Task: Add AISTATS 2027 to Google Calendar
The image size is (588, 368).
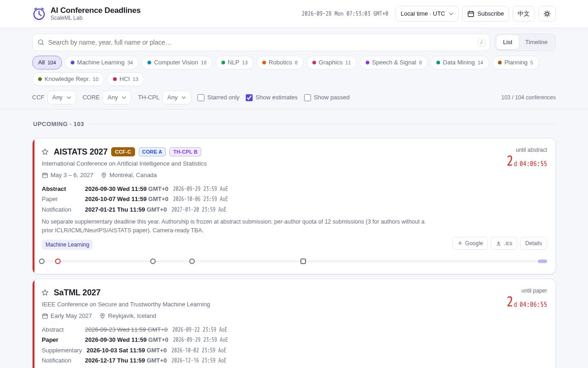Action: coord(470,243)
